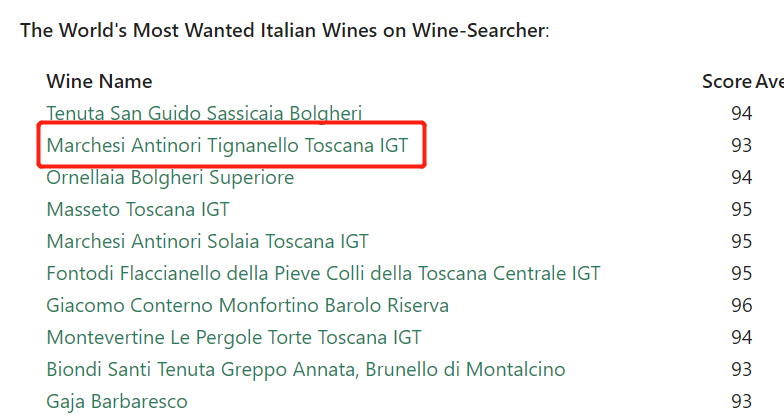Click score 96 in the Monfortino Barolo row
The image size is (784, 419).
742,306
